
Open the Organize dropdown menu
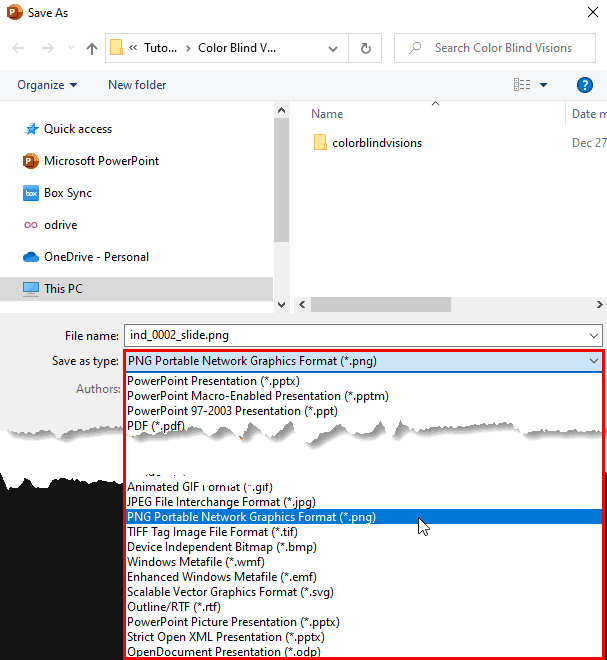[x=47, y=85]
